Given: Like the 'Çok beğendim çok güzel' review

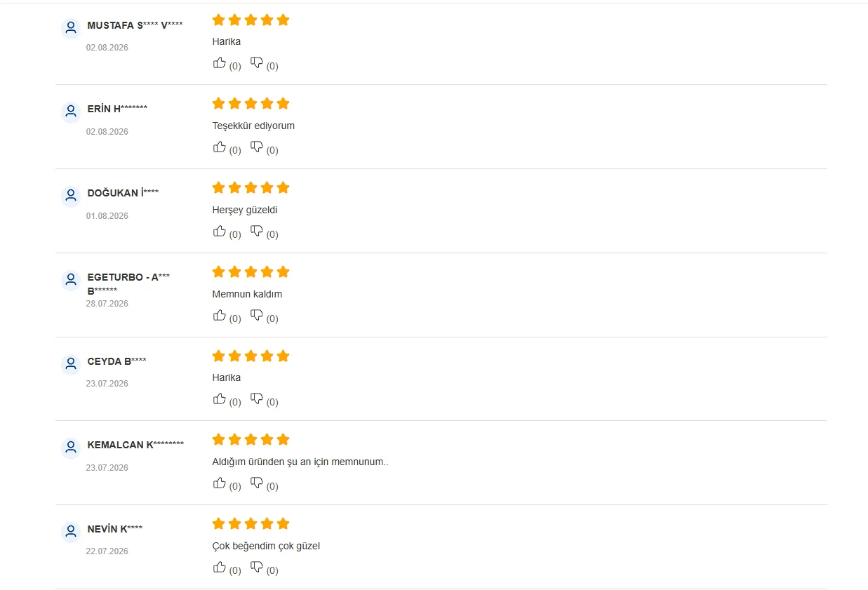Looking at the screenshot, I should click(x=220, y=567).
